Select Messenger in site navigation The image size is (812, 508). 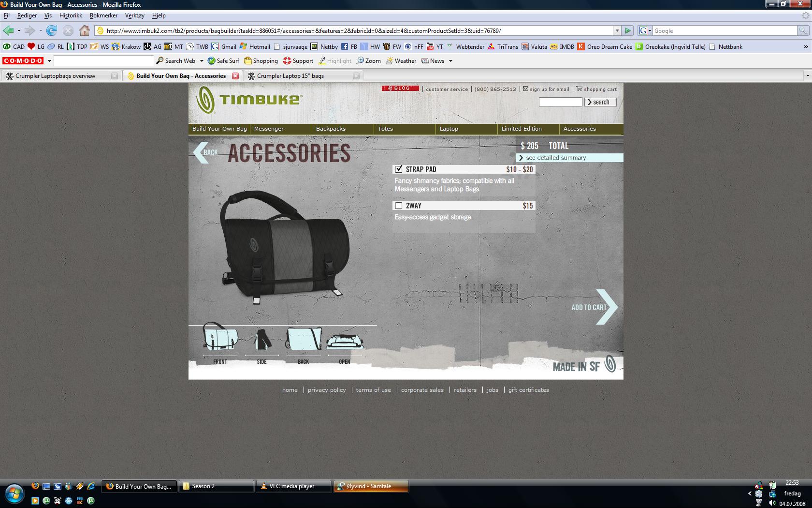pos(269,129)
